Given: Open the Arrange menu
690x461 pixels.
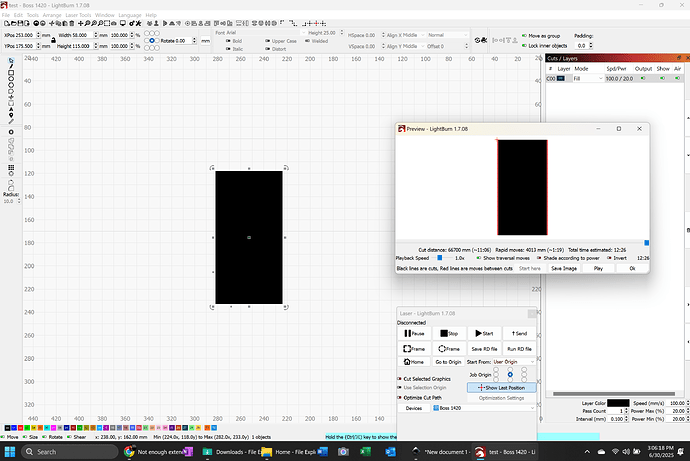Looking at the screenshot, I should click(52, 15).
